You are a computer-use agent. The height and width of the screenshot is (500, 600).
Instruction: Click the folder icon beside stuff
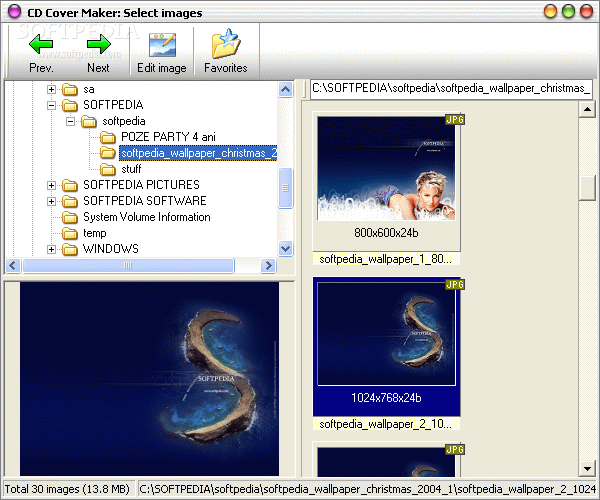point(108,169)
